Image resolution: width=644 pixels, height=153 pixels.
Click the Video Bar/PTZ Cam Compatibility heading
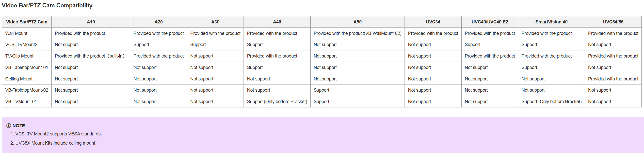pos(47,5)
